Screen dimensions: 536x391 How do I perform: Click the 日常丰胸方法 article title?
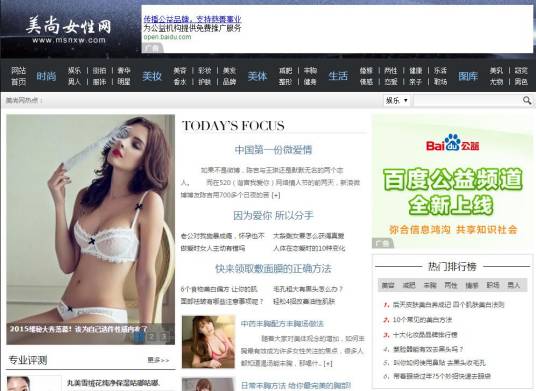click(x=296, y=386)
